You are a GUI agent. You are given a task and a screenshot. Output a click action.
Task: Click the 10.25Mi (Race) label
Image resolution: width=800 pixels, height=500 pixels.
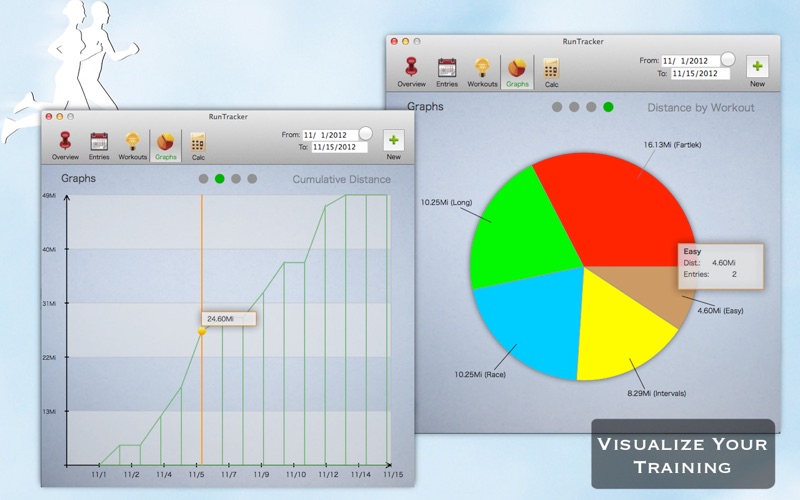pos(480,374)
